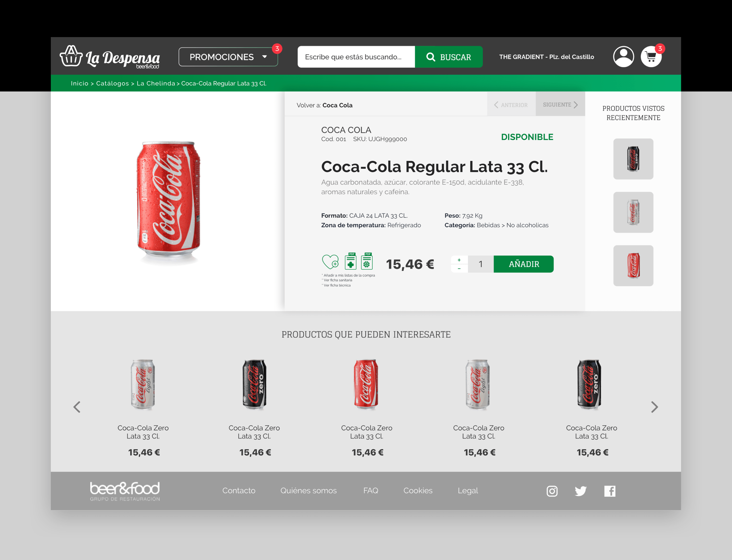Click the main price 15,46 €
The width and height of the screenshot is (732, 560).
coord(410,264)
